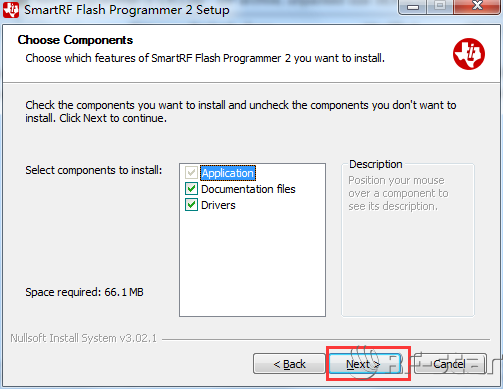The image size is (503, 389).
Task: Minimize the setup window
Action: point(413,7)
